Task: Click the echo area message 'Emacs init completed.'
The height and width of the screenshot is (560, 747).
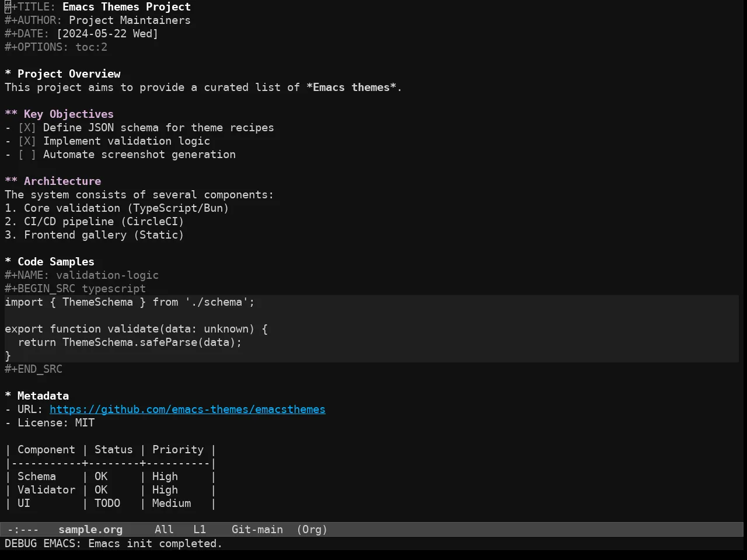Action: pyautogui.click(x=155, y=544)
